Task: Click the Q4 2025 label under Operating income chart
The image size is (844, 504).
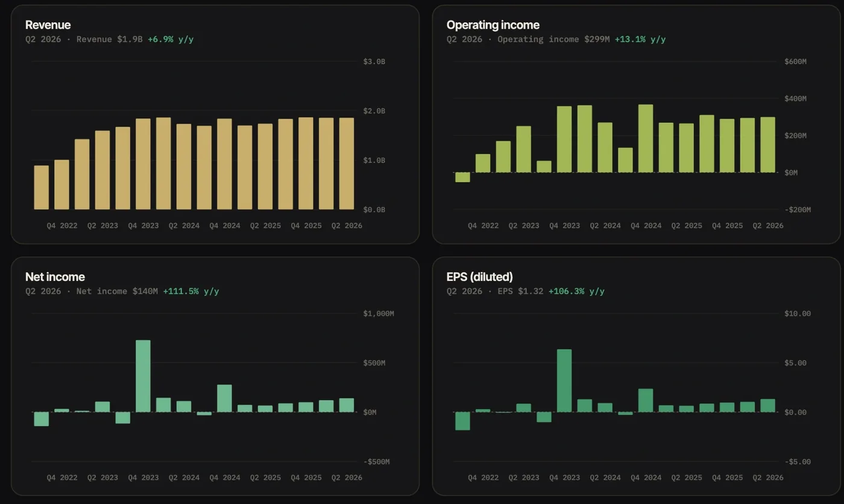Action: point(728,225)
